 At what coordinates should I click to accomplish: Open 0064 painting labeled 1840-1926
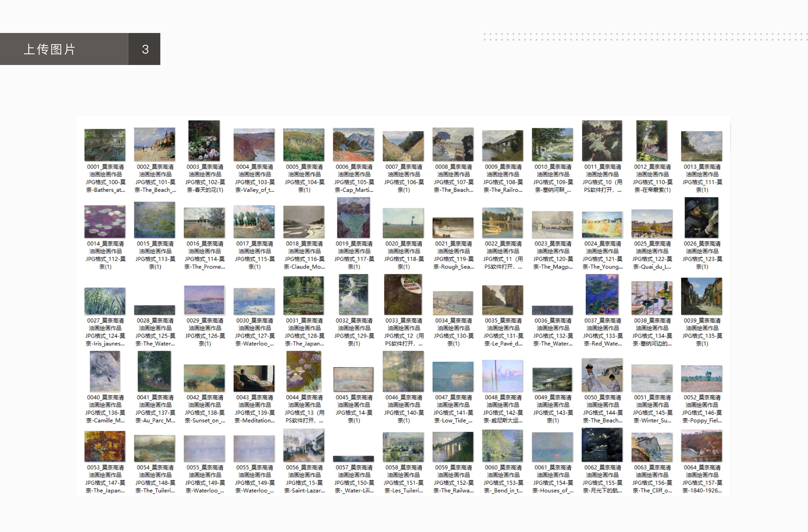pyautogui.click(x=701, y=446)
